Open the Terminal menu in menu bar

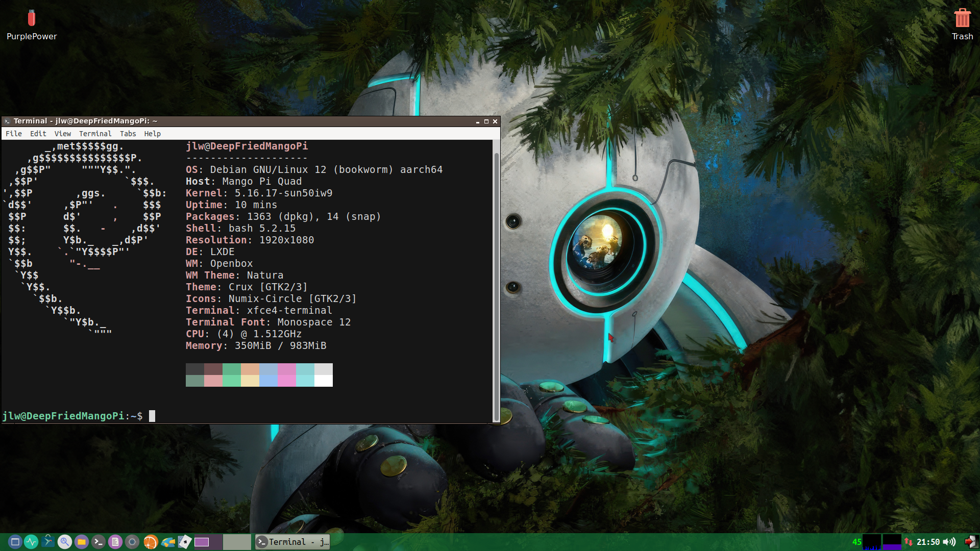coord(95,134)
